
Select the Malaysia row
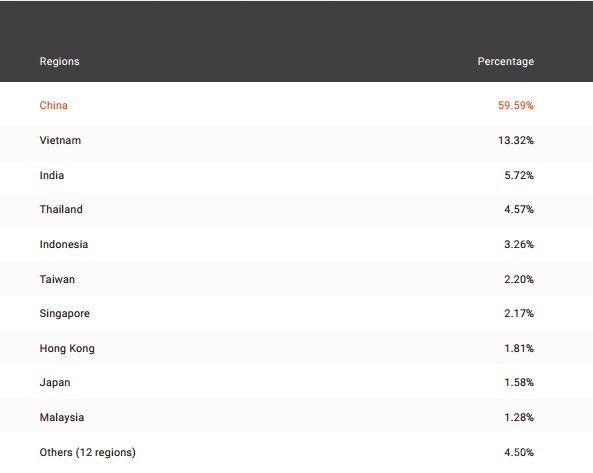pos(296,417)
